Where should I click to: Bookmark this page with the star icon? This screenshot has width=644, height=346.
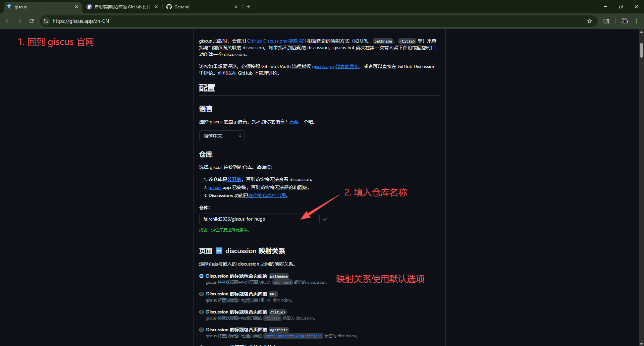coord(590,21)
